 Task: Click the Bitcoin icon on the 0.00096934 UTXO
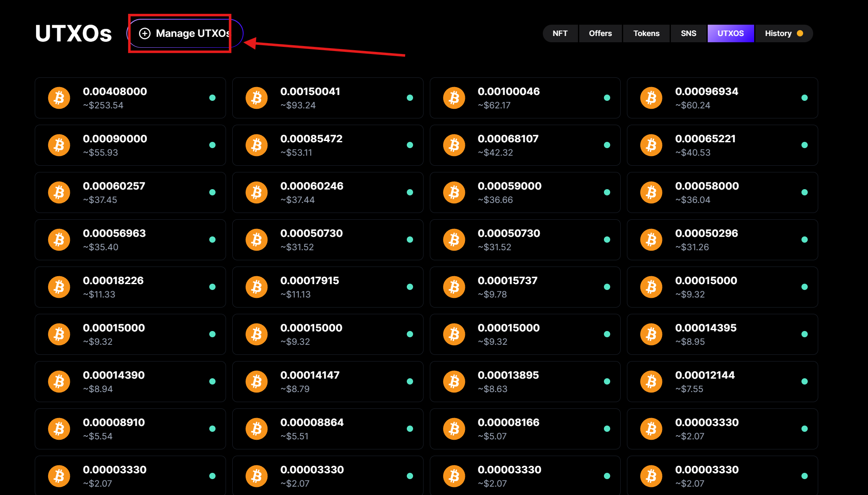(651, 97)
